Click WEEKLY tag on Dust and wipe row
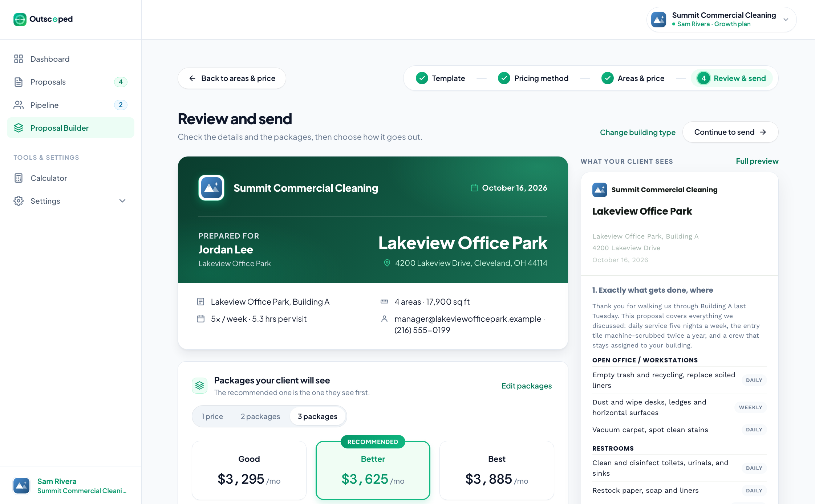The image size is (815, 504). coord(750,407)
